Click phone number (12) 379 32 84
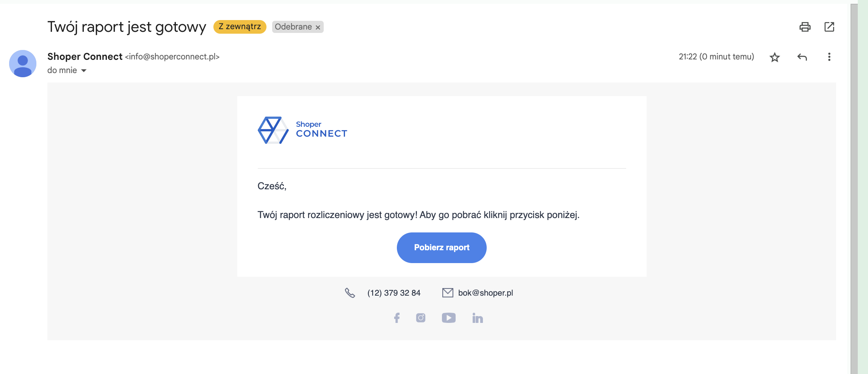 [x=393, y=293]
